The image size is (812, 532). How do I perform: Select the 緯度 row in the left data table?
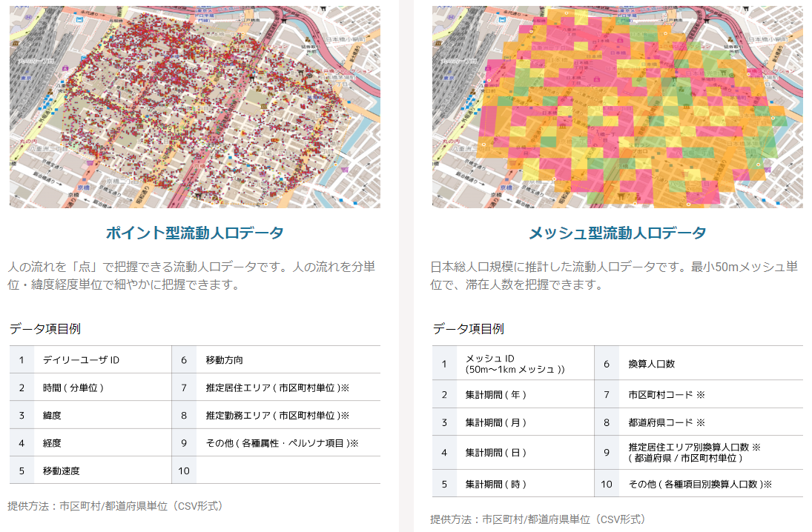point(96,414)
